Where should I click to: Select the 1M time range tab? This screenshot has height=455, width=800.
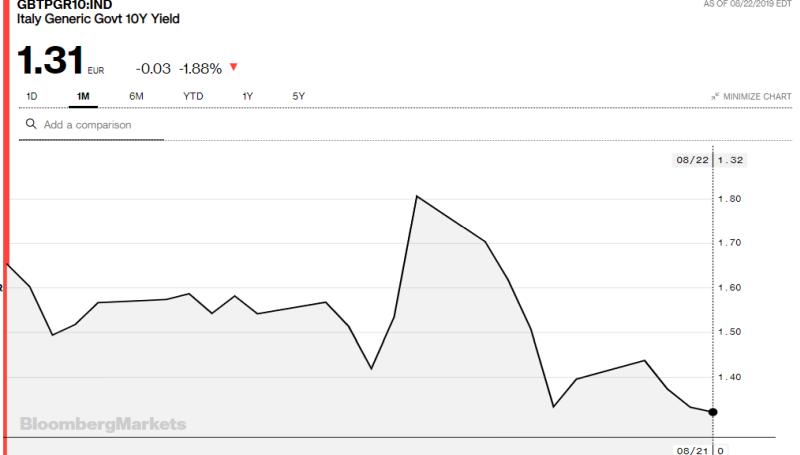(83, 96)
